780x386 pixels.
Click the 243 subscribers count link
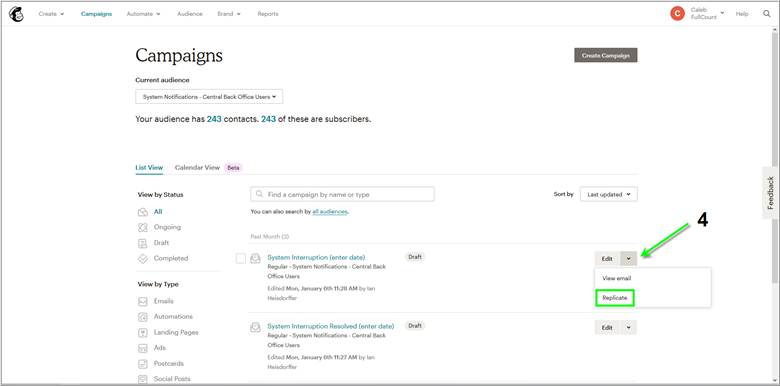point(268,119)
